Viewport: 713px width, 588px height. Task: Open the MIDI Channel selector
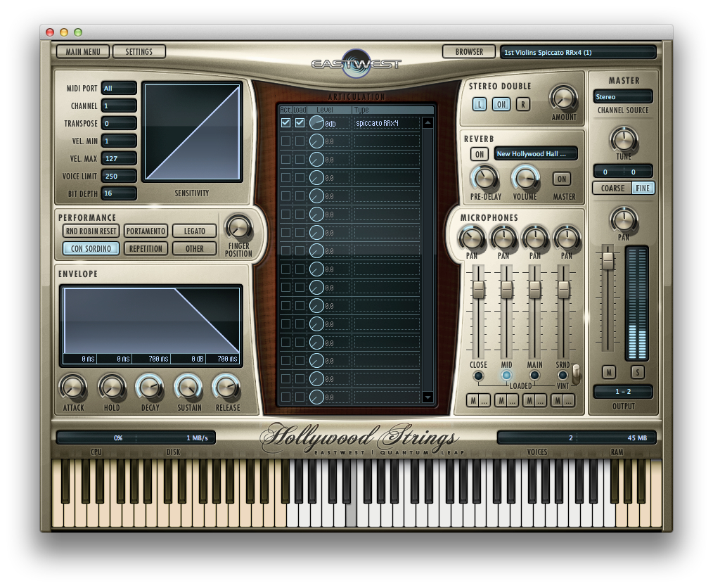(119, 106)
